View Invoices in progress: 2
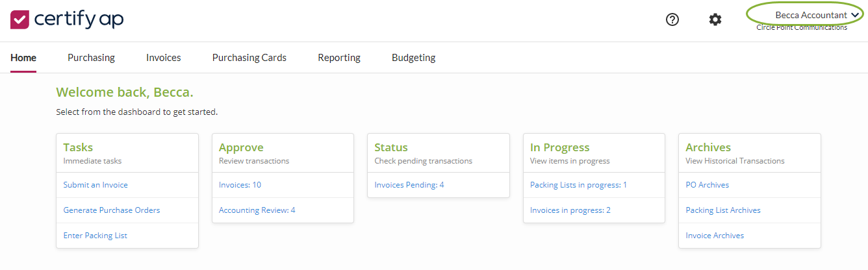Screen dimensions: 868x270 click(x=570, y=210)
